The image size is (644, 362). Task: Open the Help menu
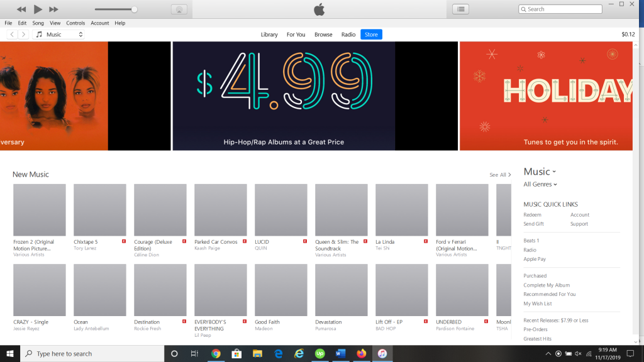coord(120,23)
